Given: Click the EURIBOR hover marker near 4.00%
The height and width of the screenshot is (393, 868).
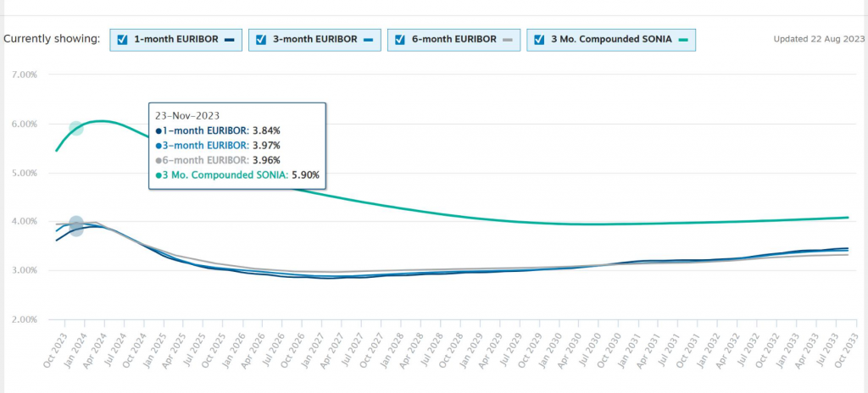Looking at the screenshot, I should [x=75, y=225].
